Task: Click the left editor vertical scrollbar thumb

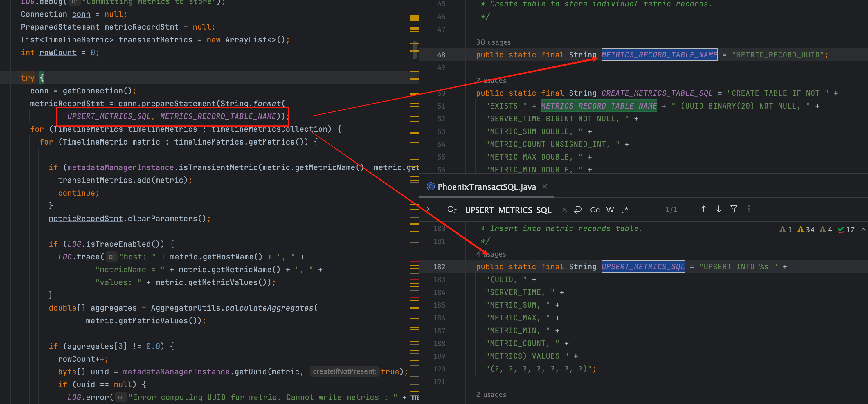Action: tap(415, 50)
